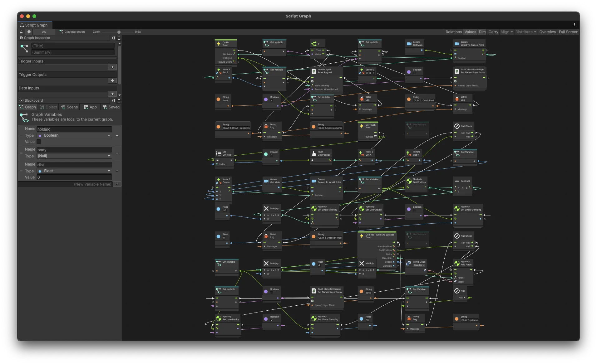Screen dimensions: 597x364
Task: Click the dist variable Value field
Action: [74, 177]
